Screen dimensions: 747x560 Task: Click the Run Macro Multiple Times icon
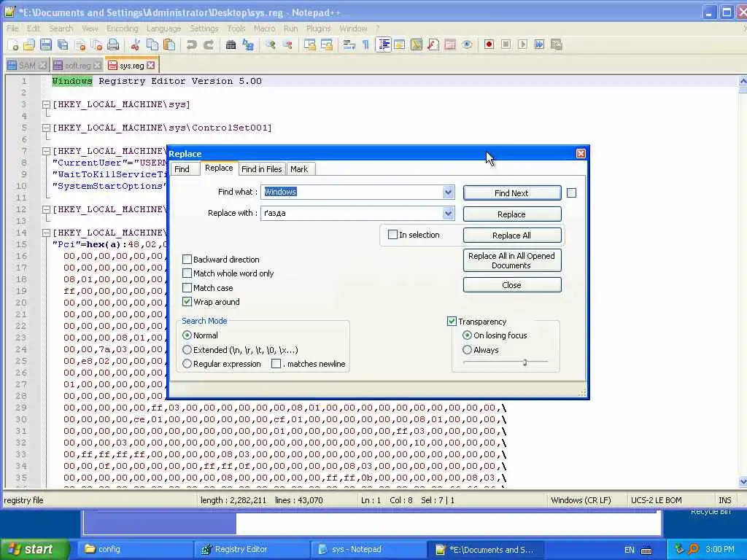[539, 44]
